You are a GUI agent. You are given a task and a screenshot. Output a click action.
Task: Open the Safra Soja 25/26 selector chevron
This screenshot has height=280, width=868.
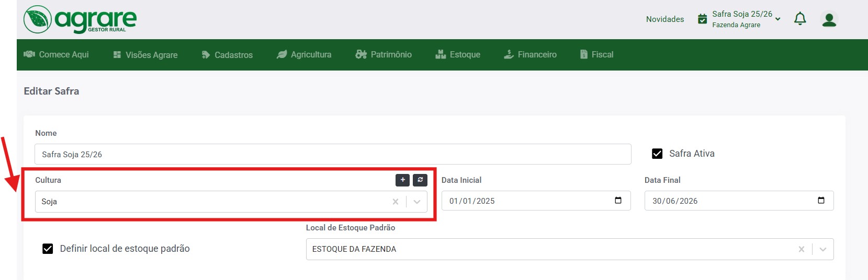click(778, 19)
